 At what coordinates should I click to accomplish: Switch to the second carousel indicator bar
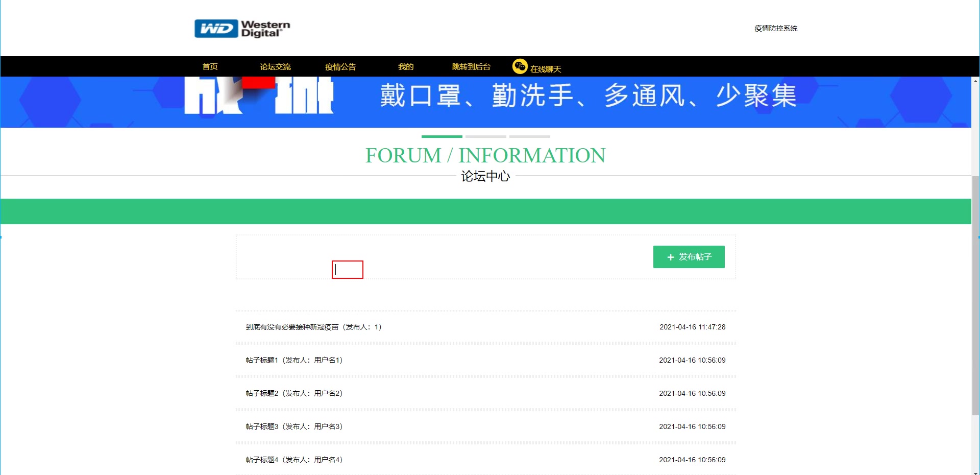coord(485,136)
